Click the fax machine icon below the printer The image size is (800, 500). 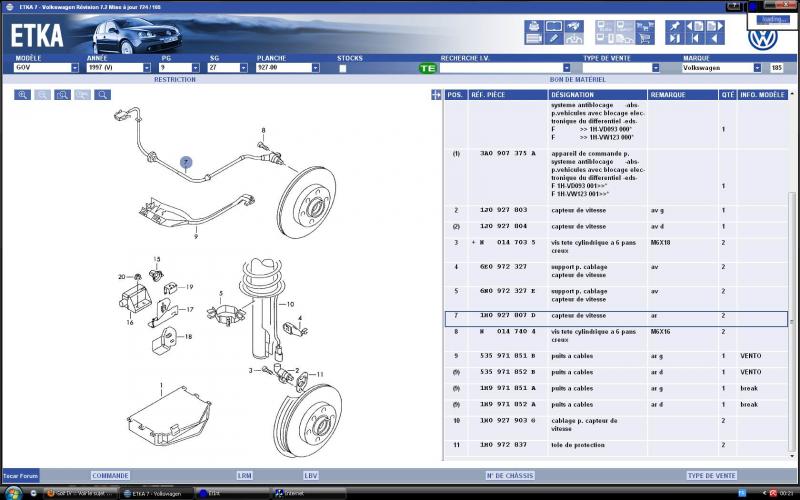pyautogui.click(x=534, y=38)
